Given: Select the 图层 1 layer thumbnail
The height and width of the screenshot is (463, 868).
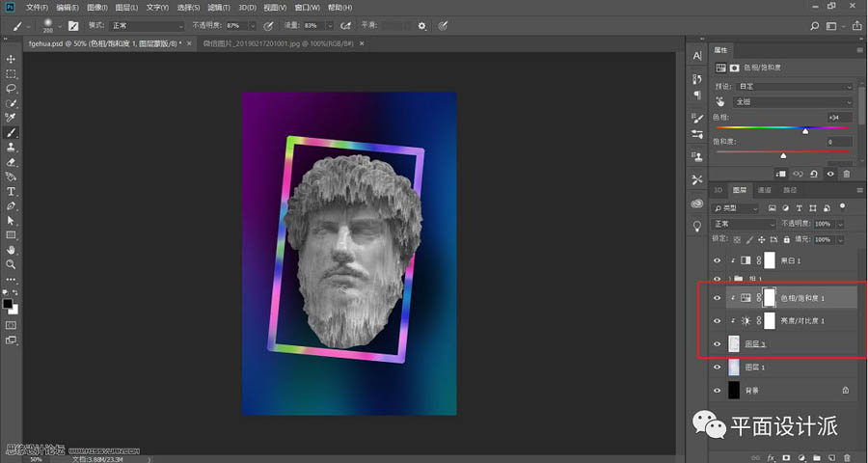Looking at the screenshot, I should click(736, 367).
